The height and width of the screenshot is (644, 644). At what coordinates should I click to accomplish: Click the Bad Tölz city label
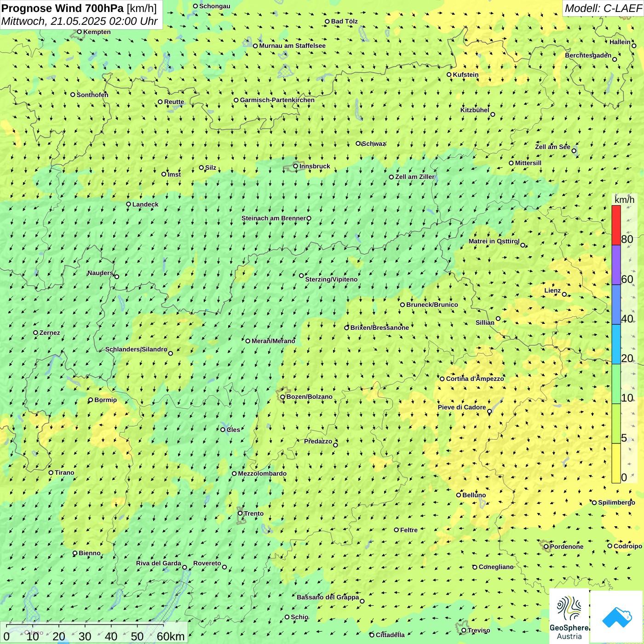(x=344, y=21)
